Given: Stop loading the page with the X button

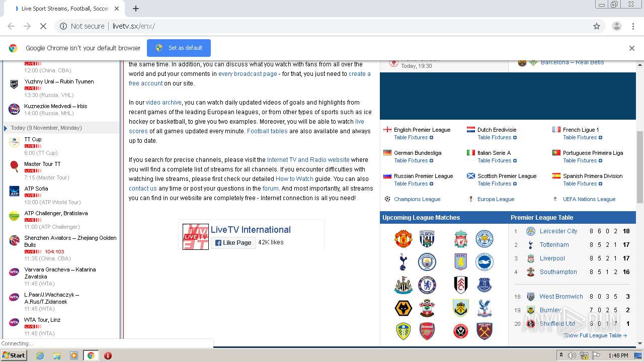Looking at the screenshot, I should tap(43, 26).
